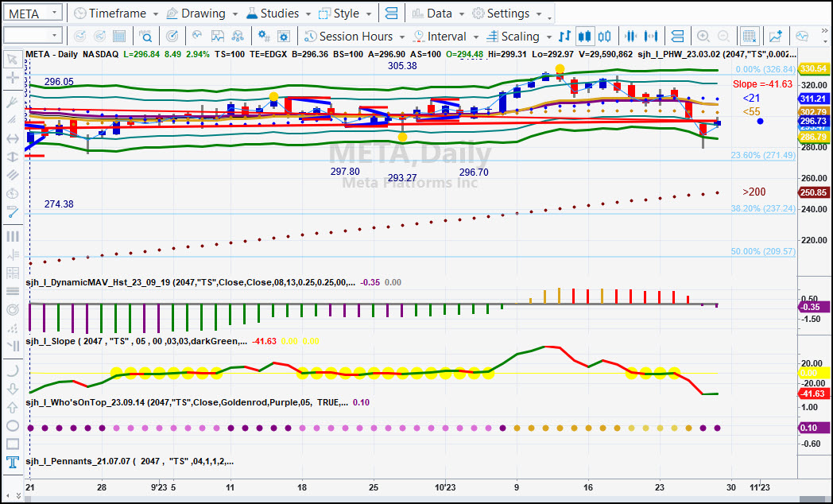Click the -41.63 red slope axis label
The height and width of the screenshot is (504, 833).
click(x=813, y=394)
